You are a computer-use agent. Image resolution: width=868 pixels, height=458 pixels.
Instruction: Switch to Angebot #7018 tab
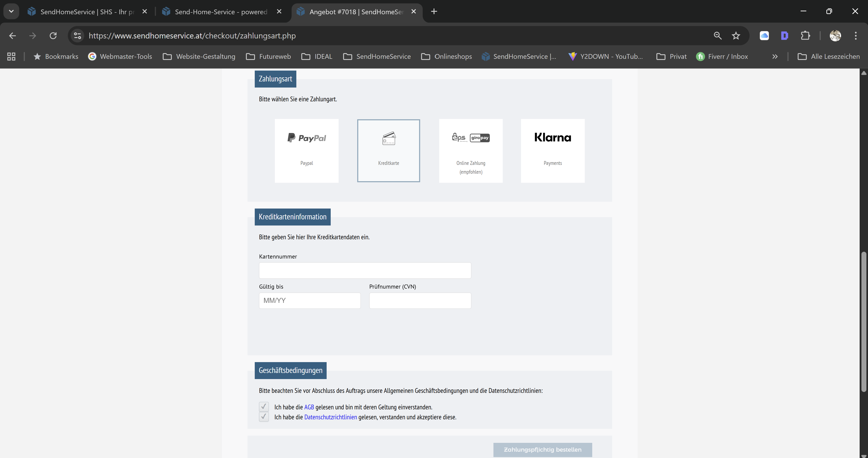pyautogui.click(x=356, y=12)
